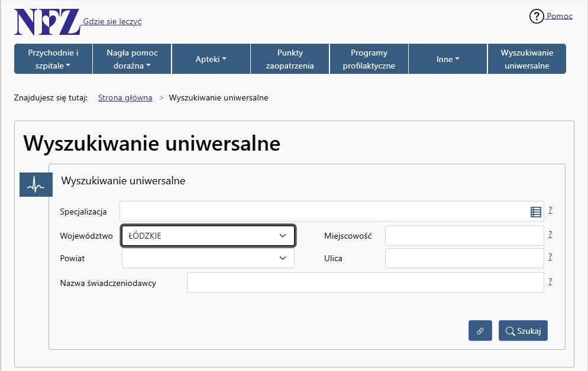
Task: Go to Punkty zaopatrzenia
Action: click(x=290, y=59)
